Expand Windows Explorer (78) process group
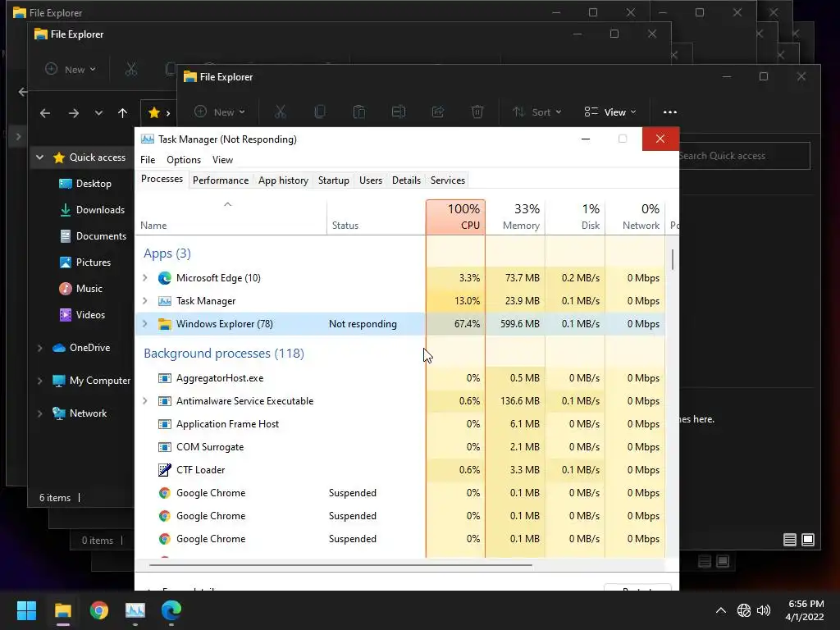 pos(144,324)
